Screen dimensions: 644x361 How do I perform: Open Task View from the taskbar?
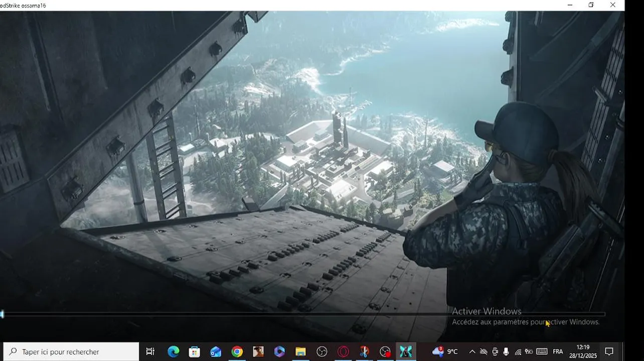[x=150, y=352]
